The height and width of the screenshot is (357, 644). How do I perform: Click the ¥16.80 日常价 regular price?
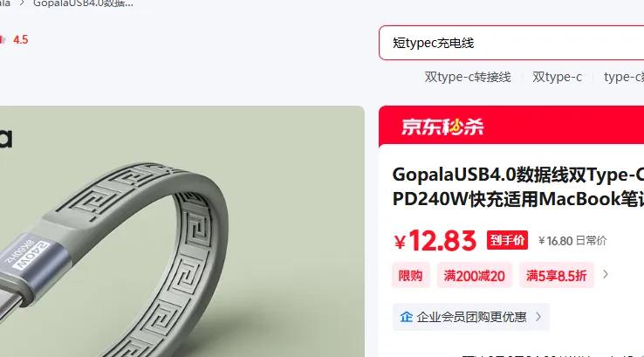point(572,241)
